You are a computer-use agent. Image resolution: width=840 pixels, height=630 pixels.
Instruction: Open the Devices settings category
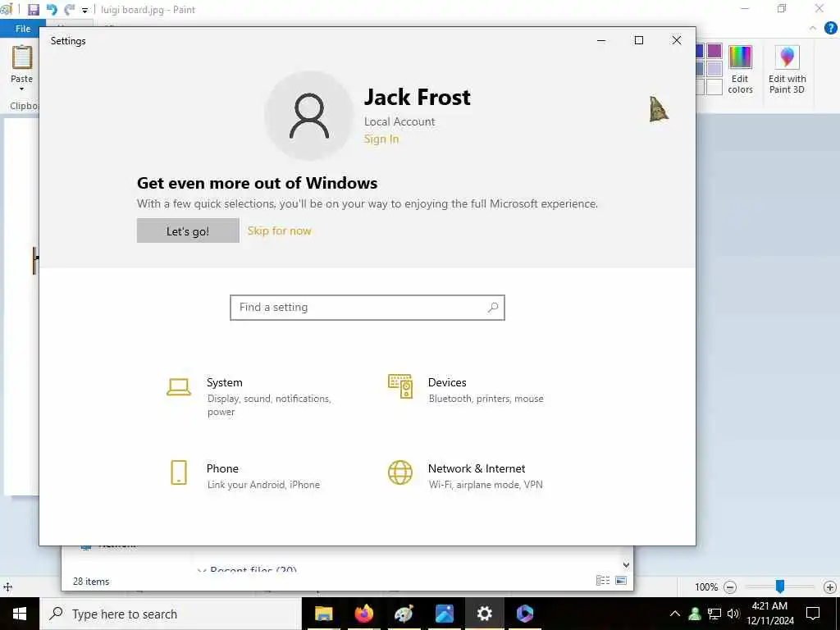(466, 390)
